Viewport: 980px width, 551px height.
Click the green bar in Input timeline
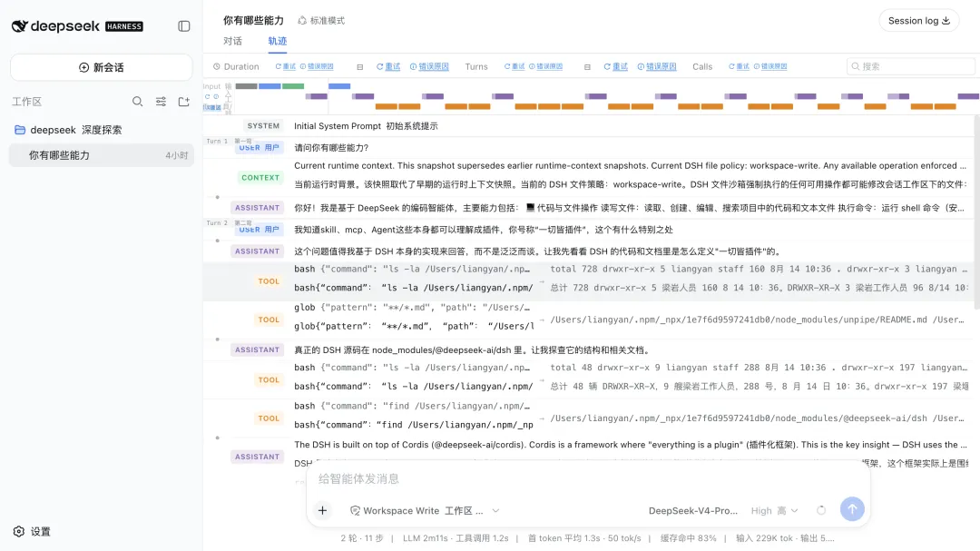[x=293, y=86]
